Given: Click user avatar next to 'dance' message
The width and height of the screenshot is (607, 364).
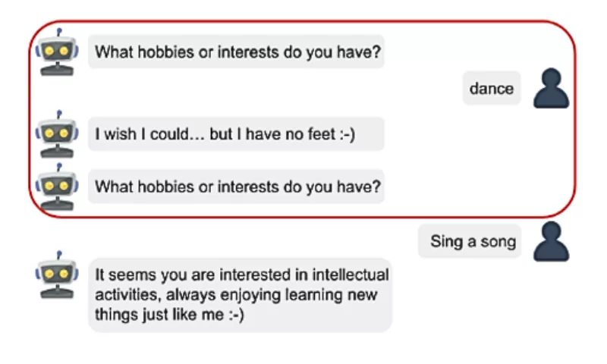Looking at the screenshot, I should click(552, 88).
